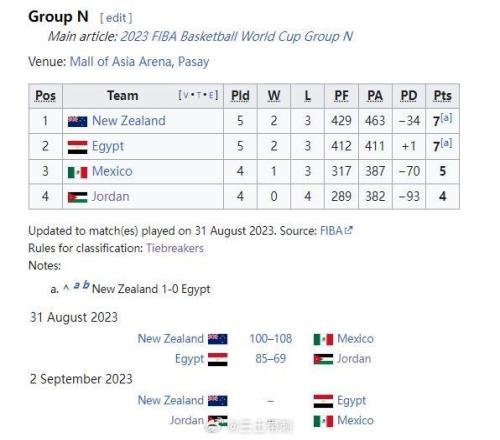Click Mexico flag in 31 August fixture
This screenshot has height=440, width=500.
tap(323, 339)
